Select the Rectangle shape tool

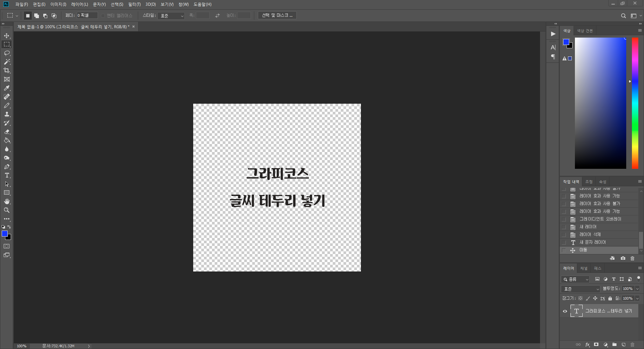click(x=7, y=193)
